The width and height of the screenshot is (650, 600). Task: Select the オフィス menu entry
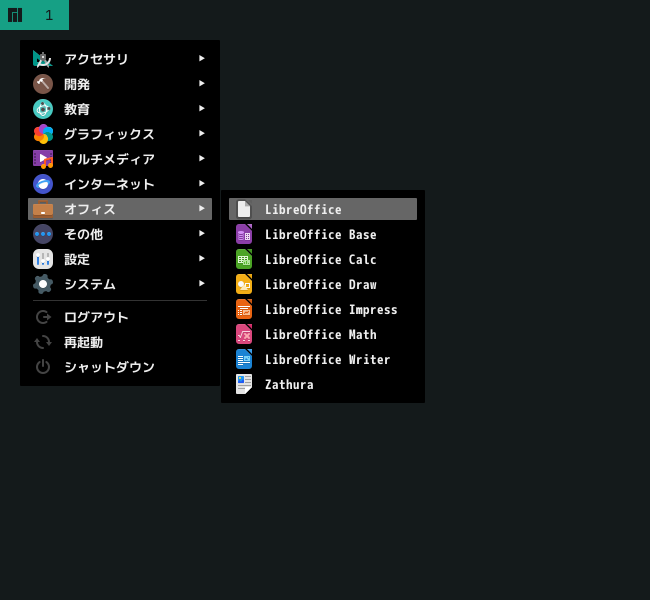120,209
